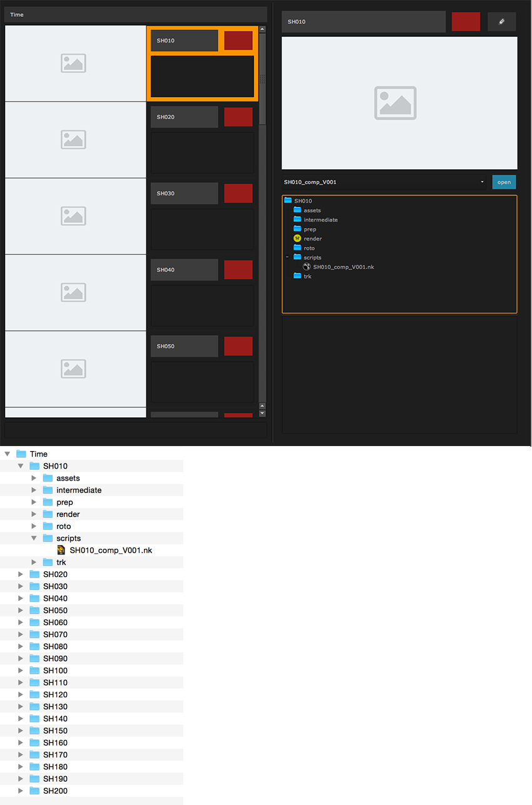
Task: Click the SH200 folder icon in Finder
Action: point(34,791)
